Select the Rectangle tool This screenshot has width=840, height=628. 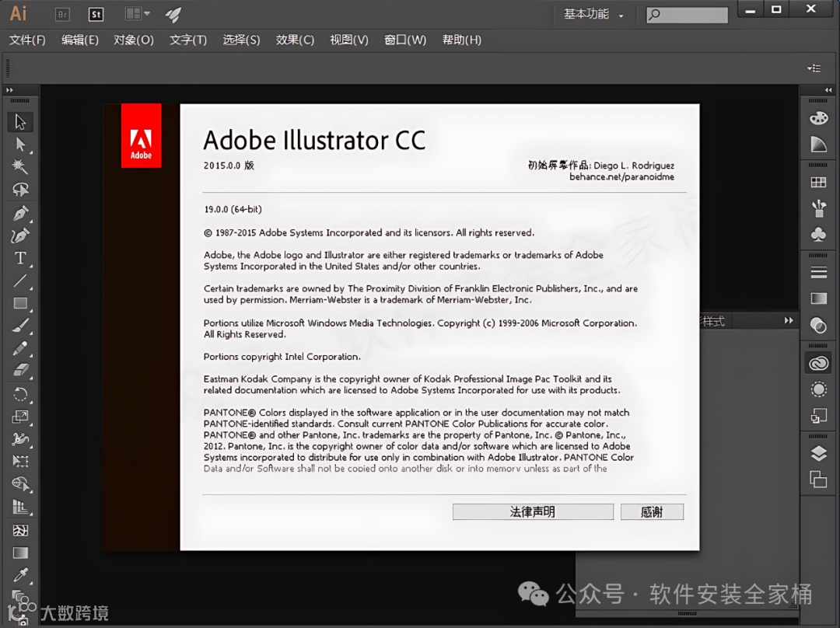click(x=20, y=303)
